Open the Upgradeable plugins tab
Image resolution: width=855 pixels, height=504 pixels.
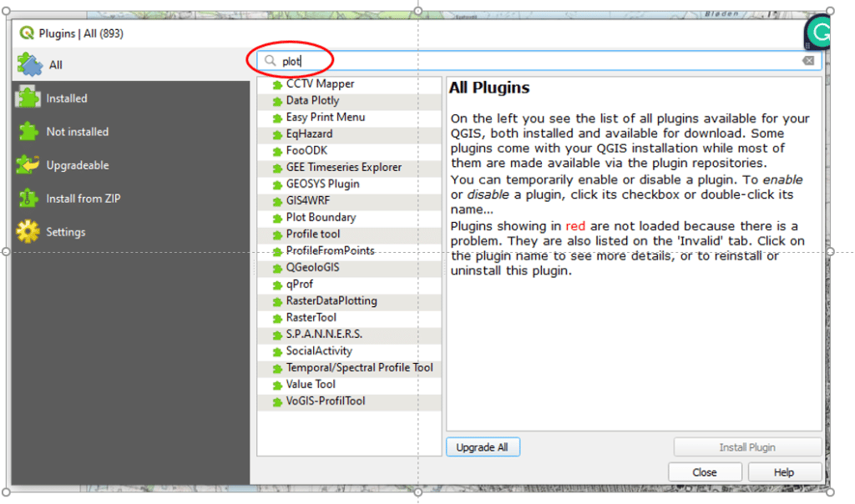[x=131, y=165]
